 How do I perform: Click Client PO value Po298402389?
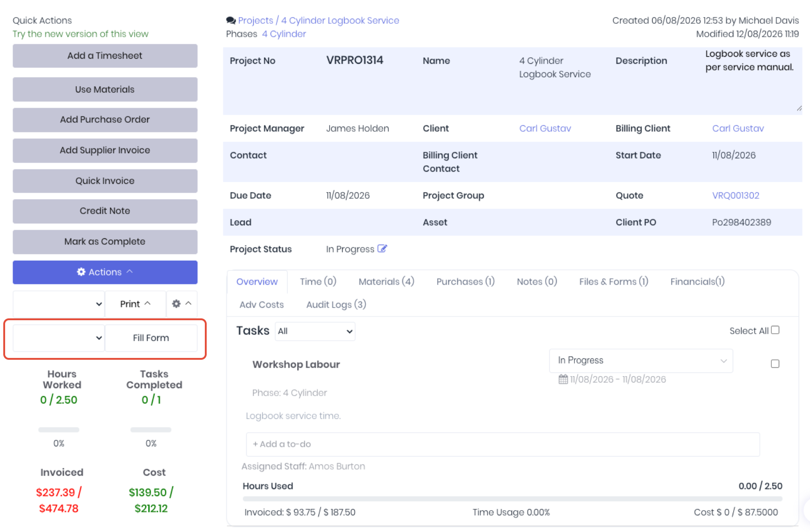[x=742, y=222]
